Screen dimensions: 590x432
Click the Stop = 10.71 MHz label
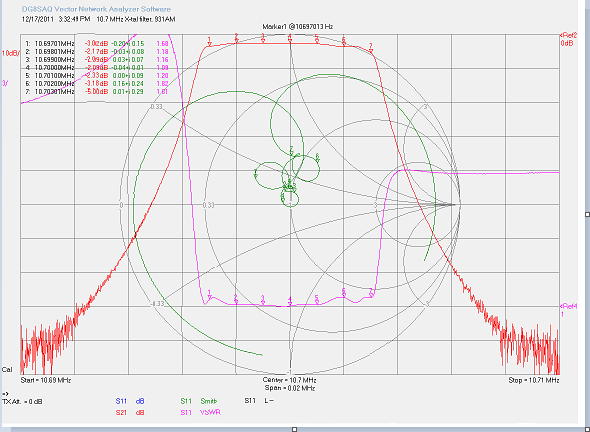point(534,380)
